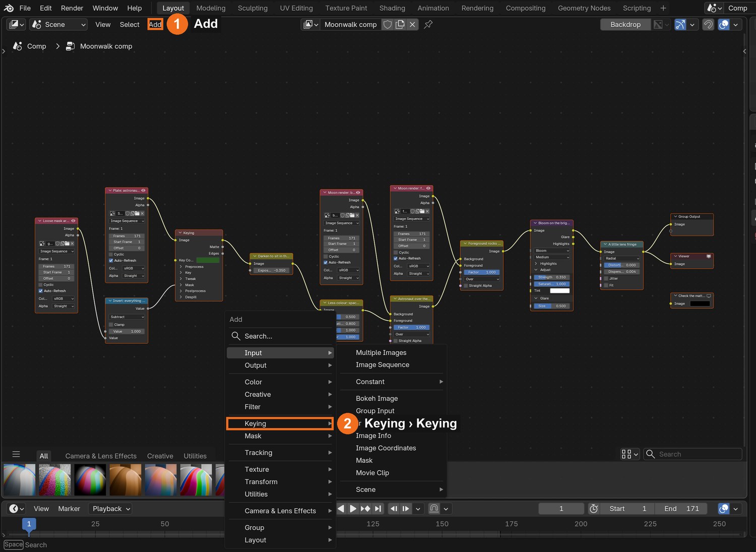Open the Keying submenu entry
Image resolution: width=756 pixels, height=552 pixels.
280,423
